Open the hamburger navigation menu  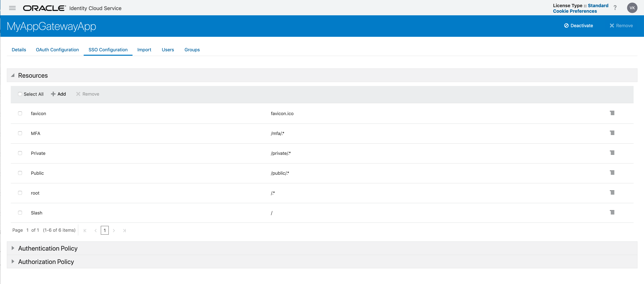click(12, 8)
